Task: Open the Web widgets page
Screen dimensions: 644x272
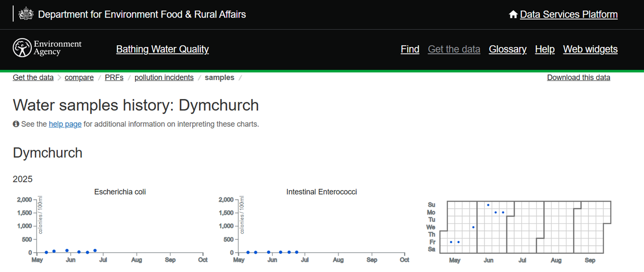Action: click(x=590, y=49)
